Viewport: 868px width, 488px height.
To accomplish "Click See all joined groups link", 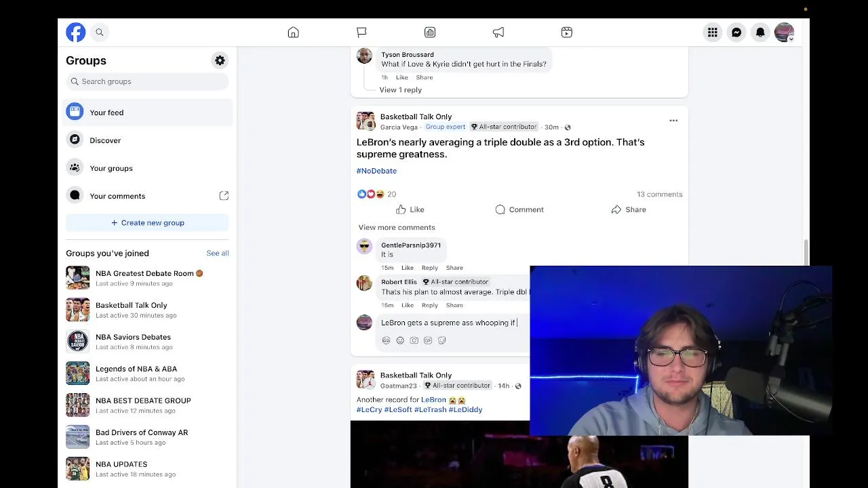I will coord(218,253).
